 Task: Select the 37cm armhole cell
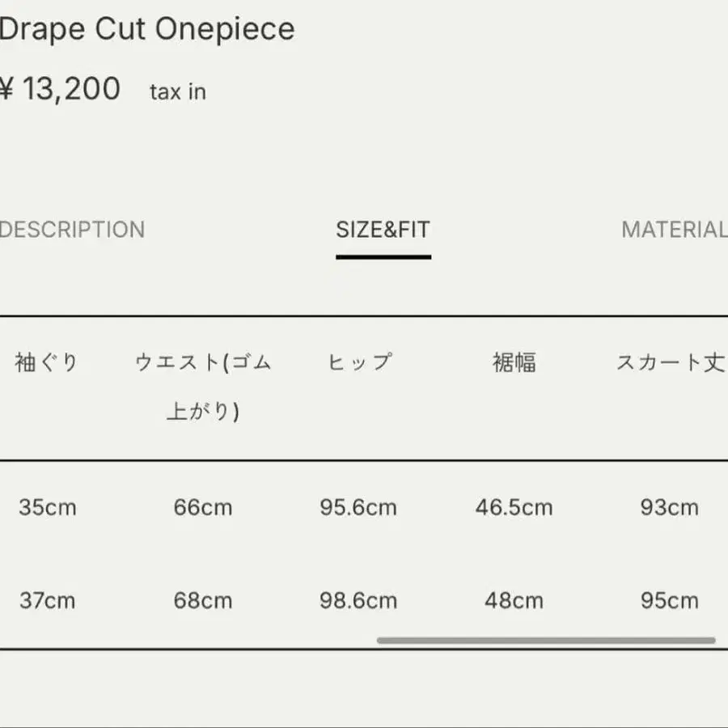pos(47,601)
